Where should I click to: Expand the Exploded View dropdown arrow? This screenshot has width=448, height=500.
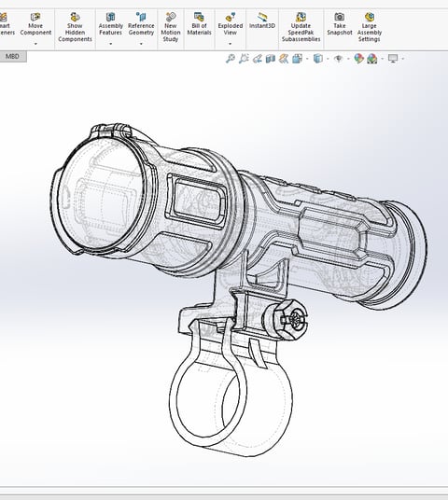point(230,44)
